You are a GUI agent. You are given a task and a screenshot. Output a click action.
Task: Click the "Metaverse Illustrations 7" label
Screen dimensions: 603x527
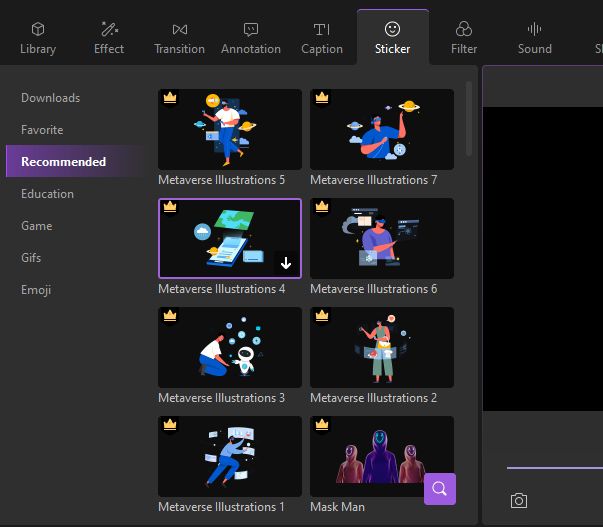click(373, 180)
